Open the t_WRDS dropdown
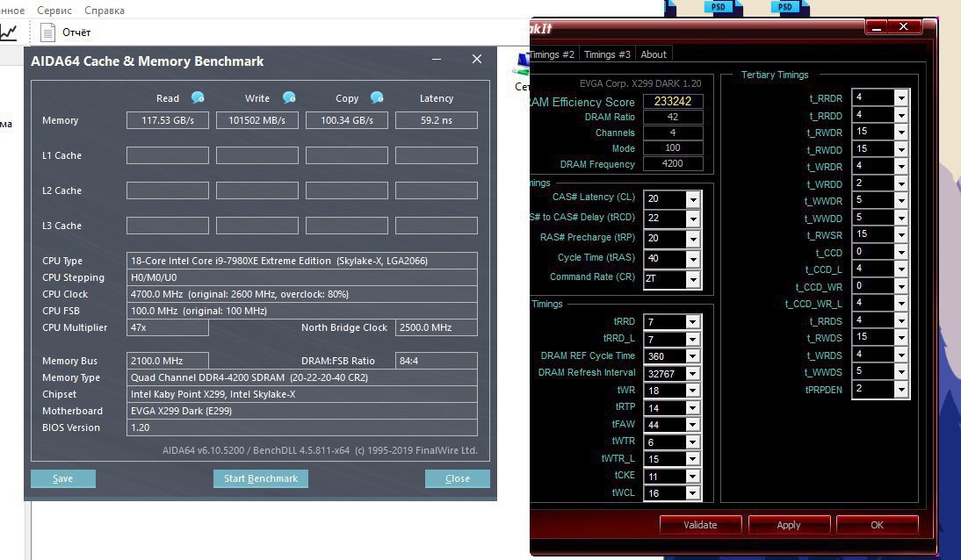The image size is (961, 560). [x=901, y=355]
